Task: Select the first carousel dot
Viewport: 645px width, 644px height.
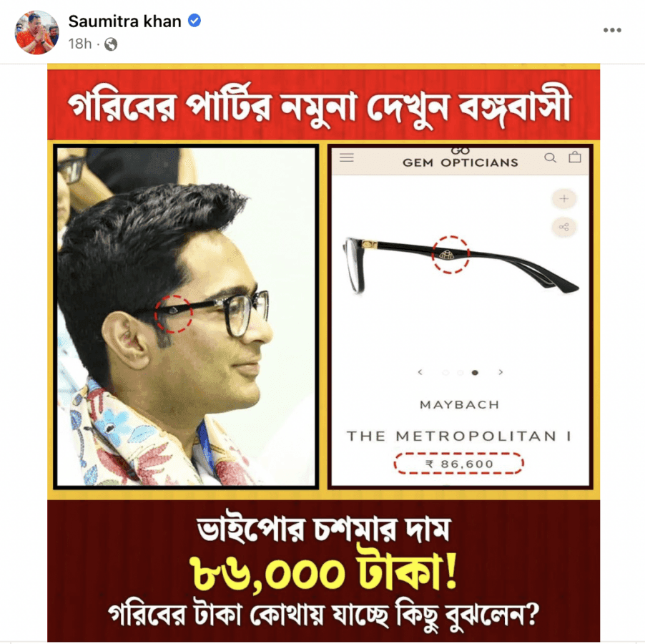Action: pos(445,372)
